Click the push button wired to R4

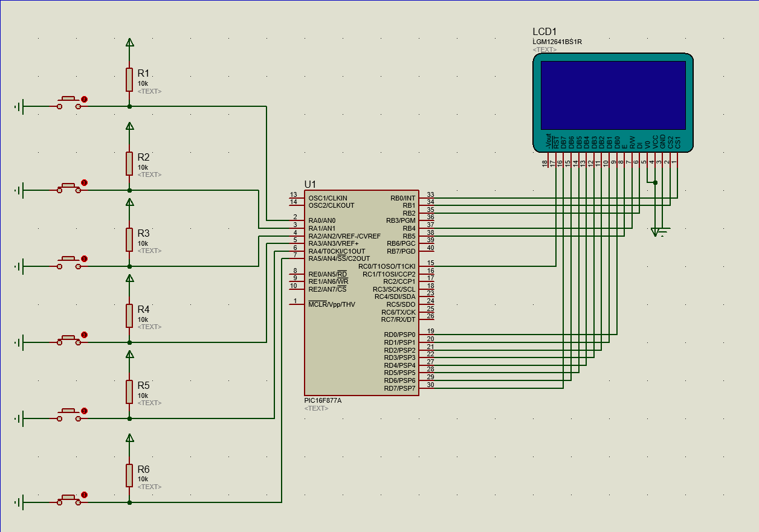(69, 339)
